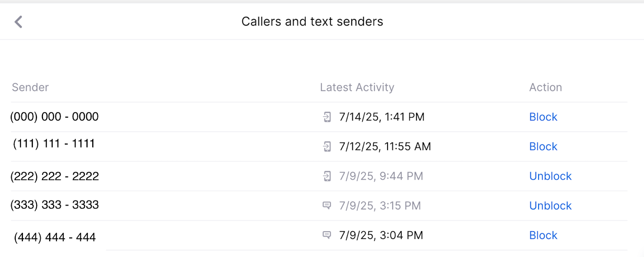644x257 pixels.
Task: Click call icon beside 7/9/25, 9:44 PM
Action: point(327,176)
